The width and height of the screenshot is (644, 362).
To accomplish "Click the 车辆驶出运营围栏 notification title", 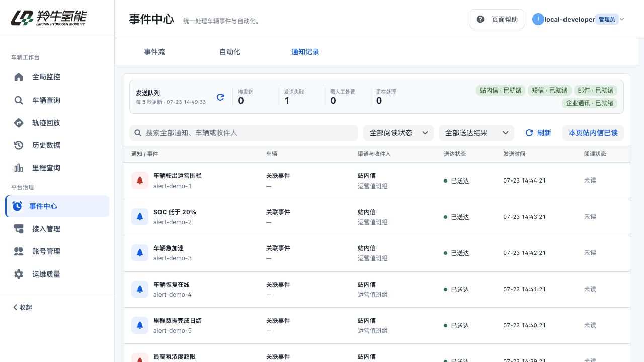I will click(178, 176).
